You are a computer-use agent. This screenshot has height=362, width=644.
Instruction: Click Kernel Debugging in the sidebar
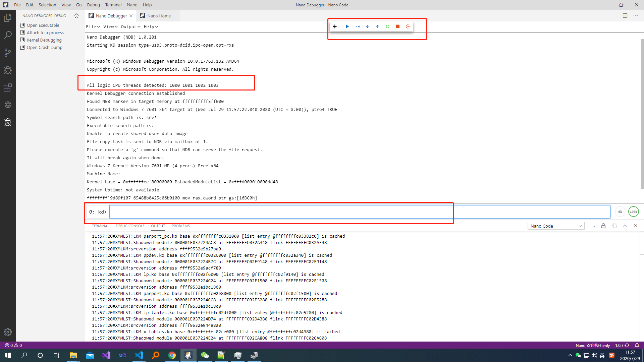point(44,40)
